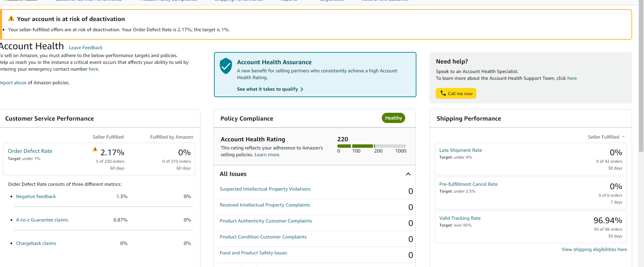Open A-to-z Guarantee claims link
The width and height of the screenshot is (644, 267).
coord(42,220)
